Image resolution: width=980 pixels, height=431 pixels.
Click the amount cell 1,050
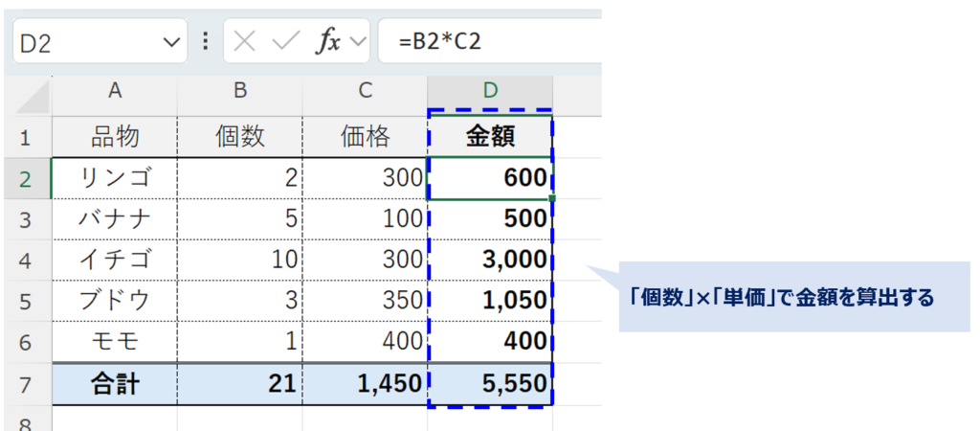point(491,301)
